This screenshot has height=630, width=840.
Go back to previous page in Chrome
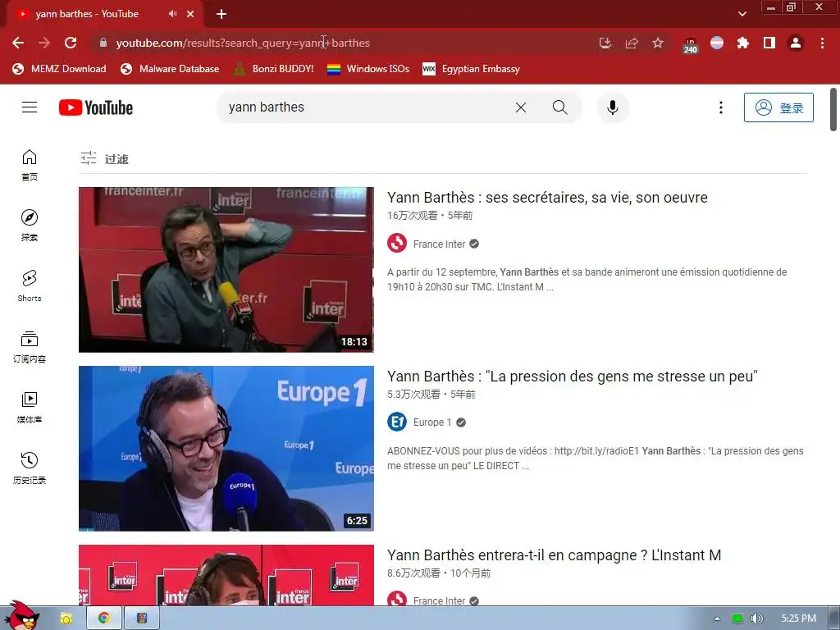click(x=18, y=43)
